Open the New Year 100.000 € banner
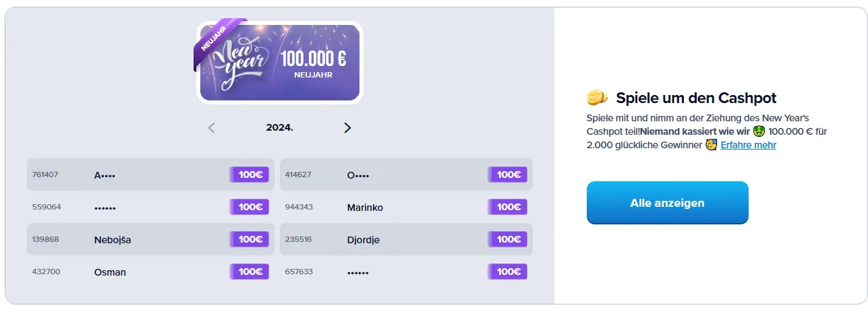Image resolution: width=868 pixels, height=314 pixels. [280, 63]
